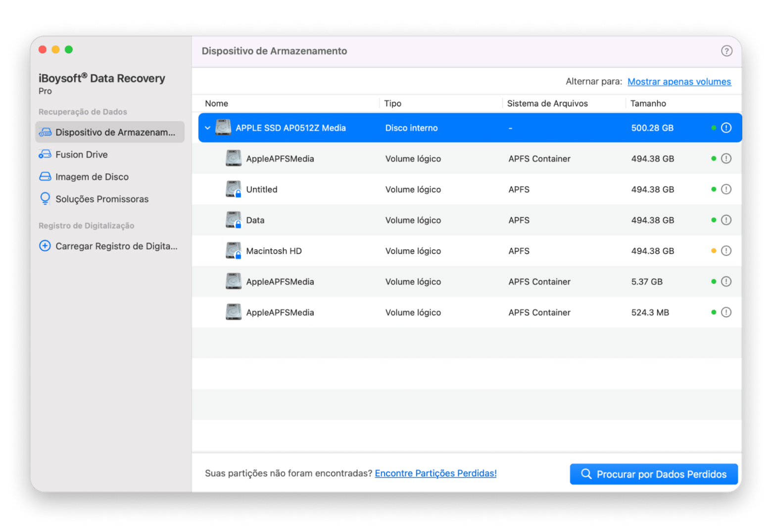Click the Dispositivo de Armazenamento sidebar icon
Image resolution: width=772 pixels, height=532 pixels.
coord(45,132)
